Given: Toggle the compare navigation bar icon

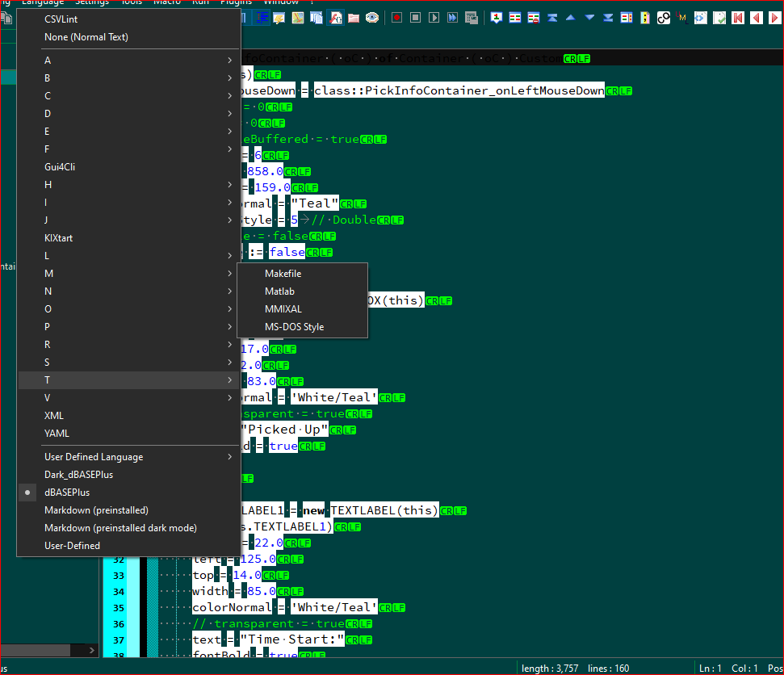Looking at the screenshot, I should tap(627, 18).
